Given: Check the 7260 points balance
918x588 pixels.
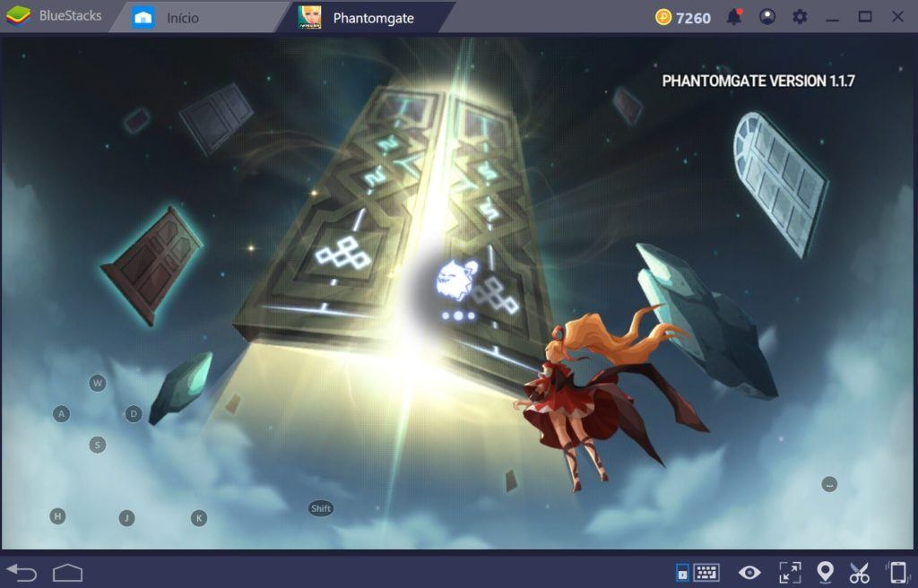Looking at the screenshot, I should pyautogui.click(x=683, y=16).
